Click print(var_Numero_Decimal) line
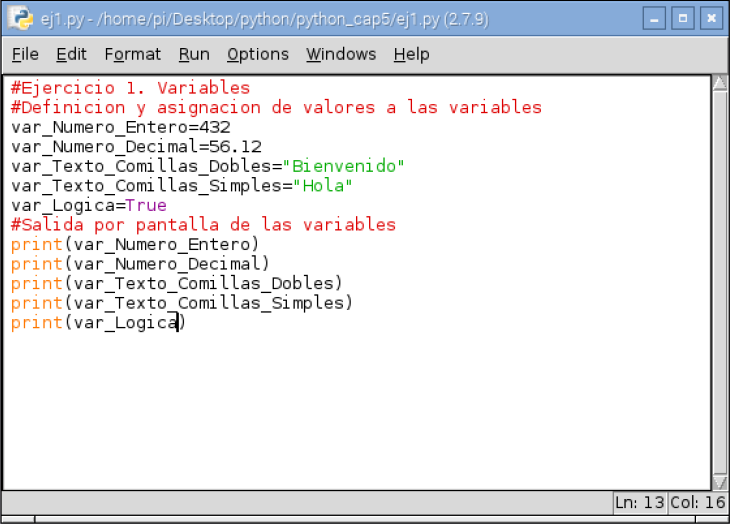Screen dimensions: 730x524 140,264
